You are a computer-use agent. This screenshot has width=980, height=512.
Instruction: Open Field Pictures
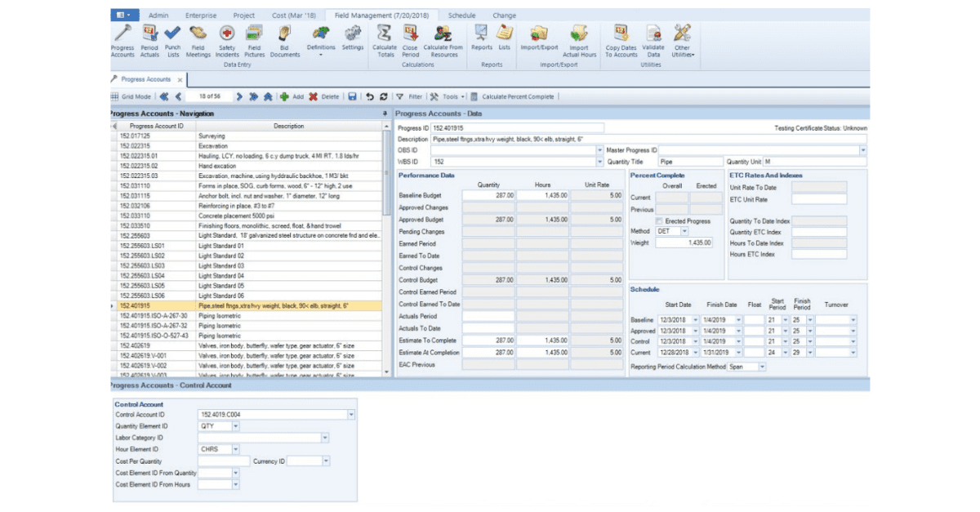pyautogui.click(x=255, y=40)
